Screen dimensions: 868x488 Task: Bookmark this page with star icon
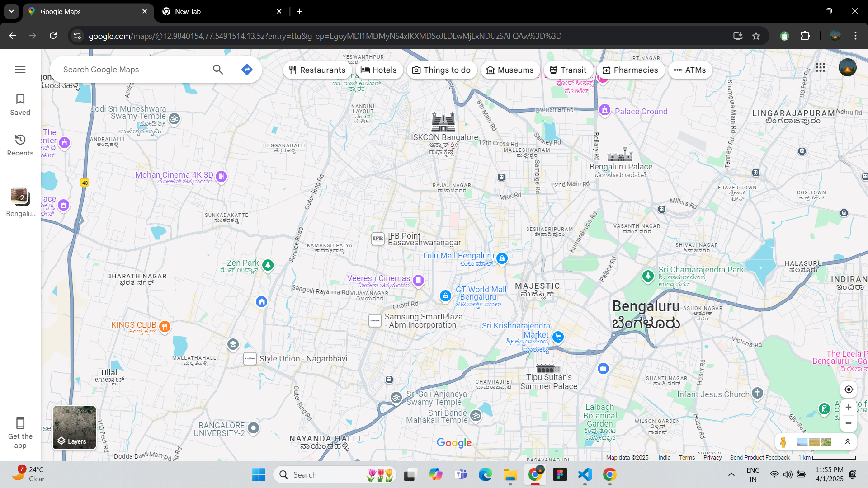coord(756,36)
